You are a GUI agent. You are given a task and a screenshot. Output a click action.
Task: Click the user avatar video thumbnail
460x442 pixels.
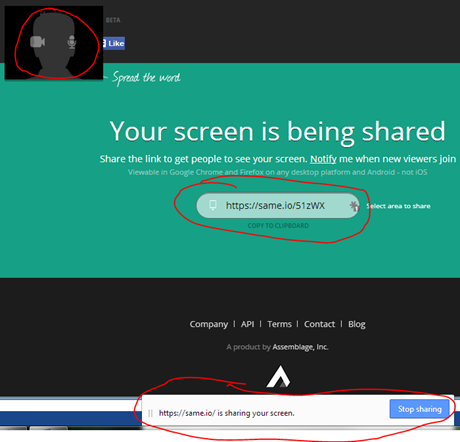click(54, 43)
